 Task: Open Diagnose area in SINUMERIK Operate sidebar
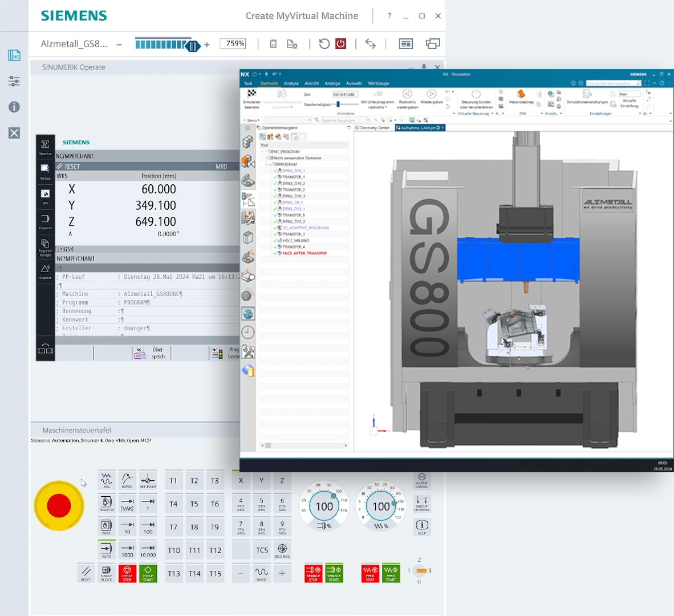45,271
